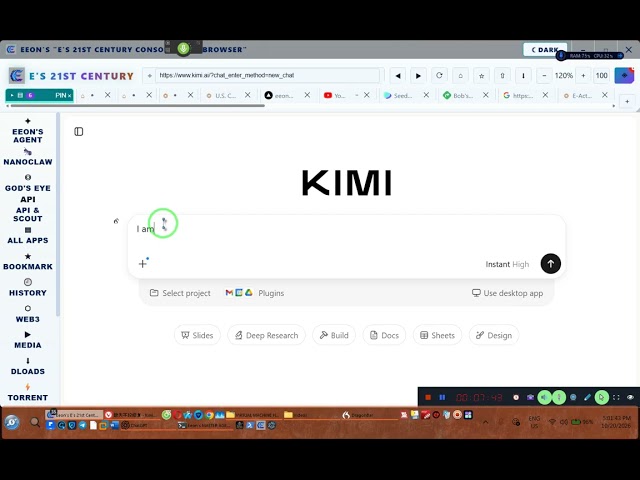Go forward with the browser forward arrow
Image resolution: width=640 pixels, height=480 pixels.
tap(418, 76)
